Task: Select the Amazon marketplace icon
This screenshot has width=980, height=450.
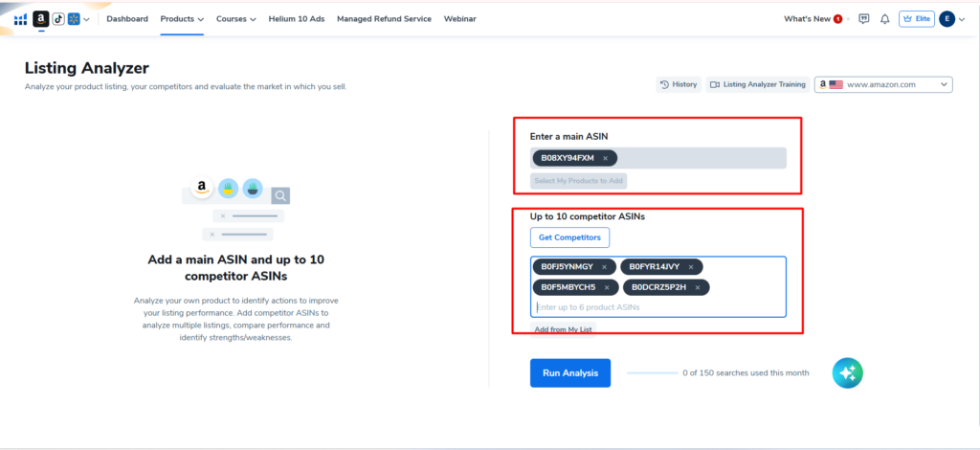Action: [41, 19]
